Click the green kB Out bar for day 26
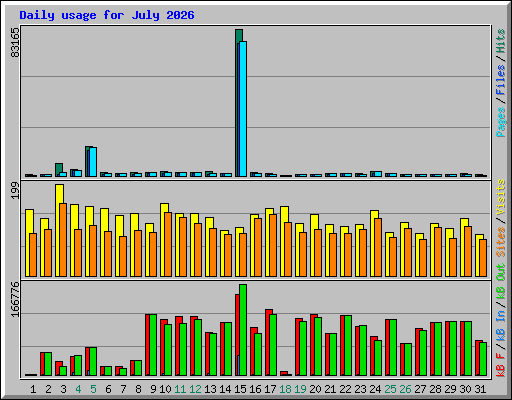Screen dimensions: 512x400 click(408, 359)
